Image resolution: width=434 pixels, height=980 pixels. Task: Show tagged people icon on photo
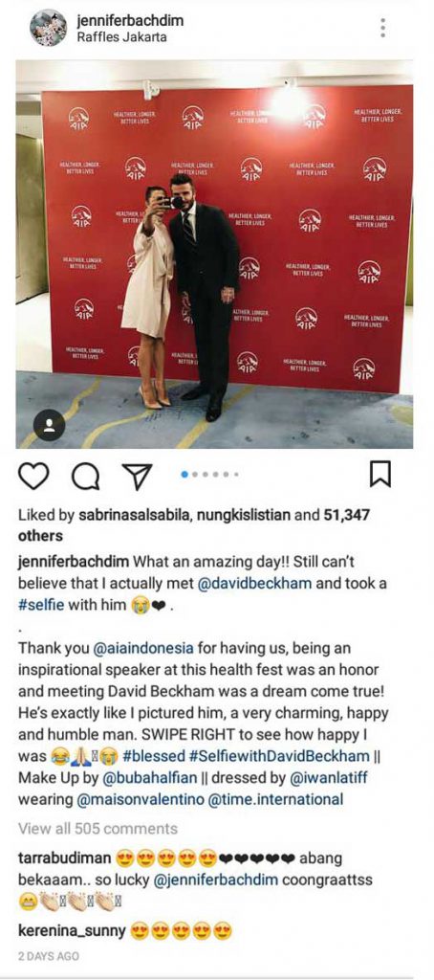50,425
